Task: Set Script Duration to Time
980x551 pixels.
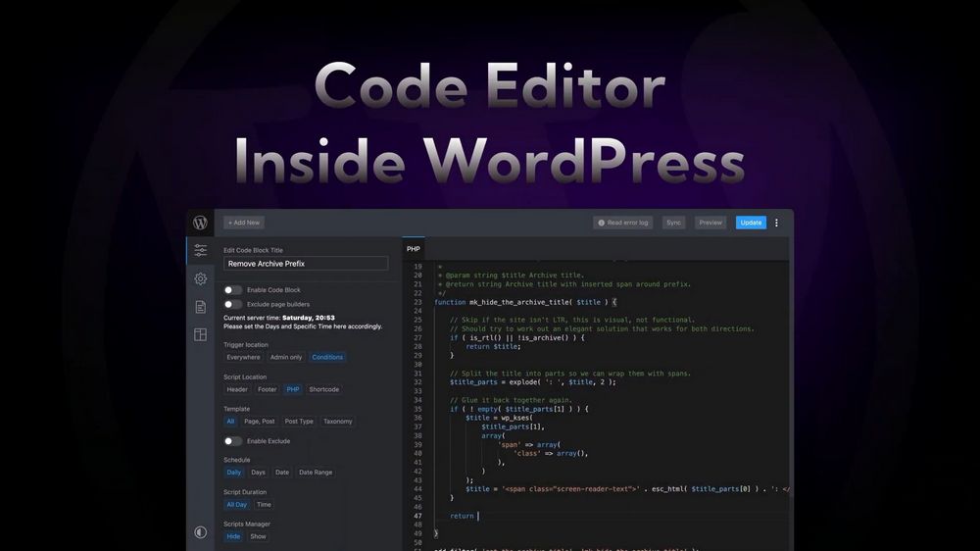Action: (264, 505)
